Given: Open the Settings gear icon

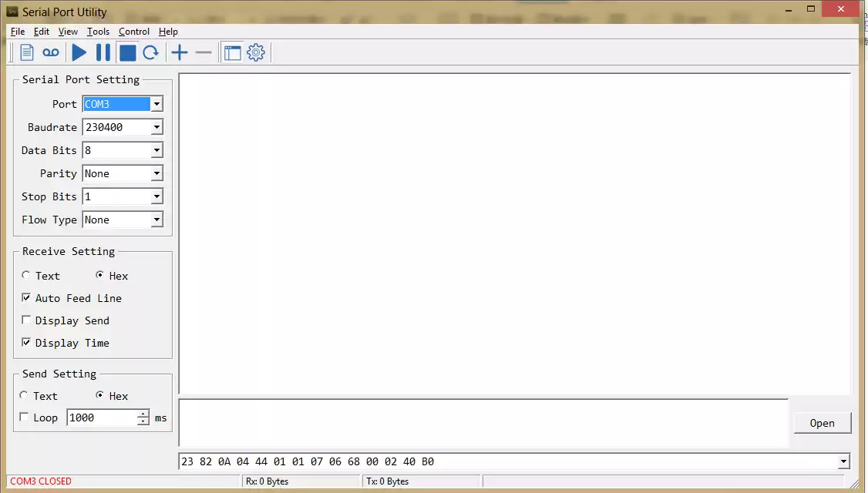Looking at the screenshot, I should pos(255,52).
